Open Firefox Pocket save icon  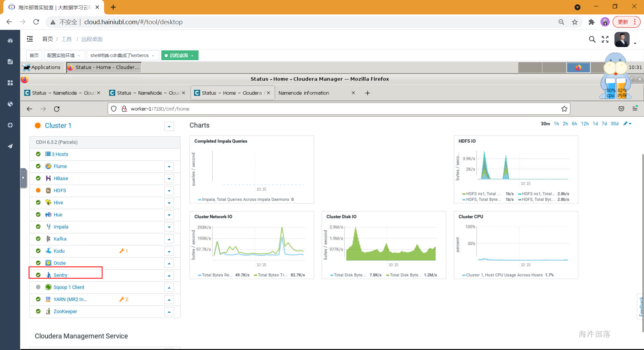pyautogui.click(x=621, y=108)
